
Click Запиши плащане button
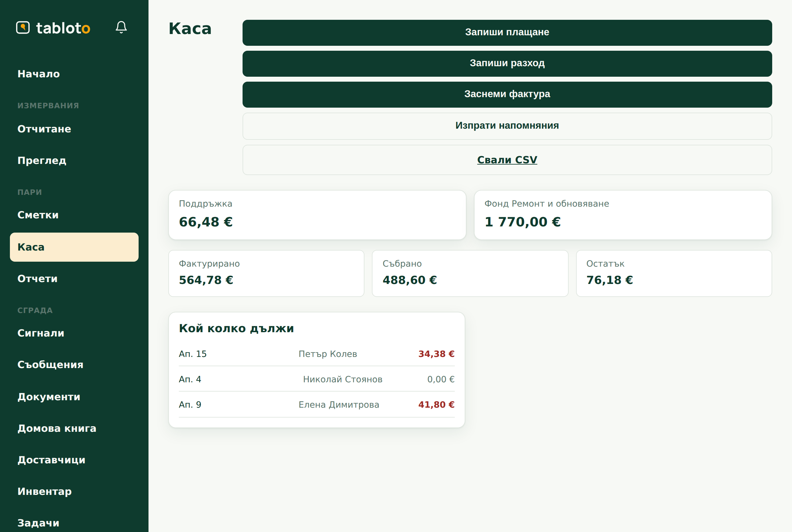507,32
